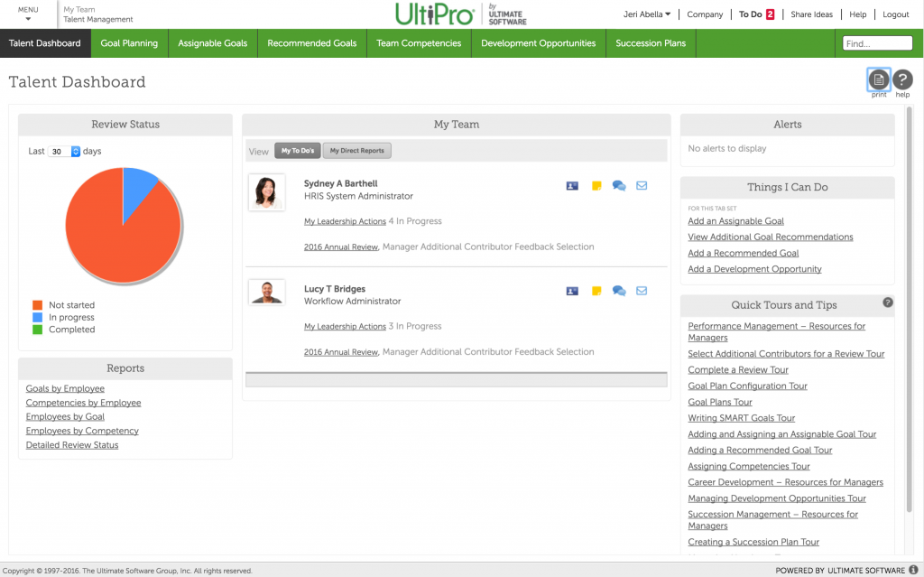This screenshot has height=577, width=924.
Task: Open the conversation bubbles icon for Sydney Barthell
Action: 619,185
